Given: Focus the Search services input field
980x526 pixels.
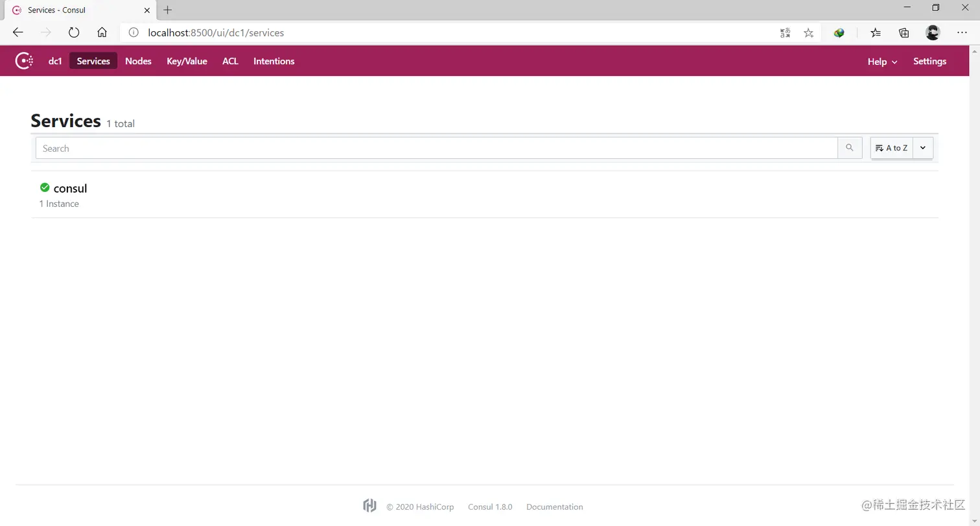Looking at the screenshot, I should 437,148.
